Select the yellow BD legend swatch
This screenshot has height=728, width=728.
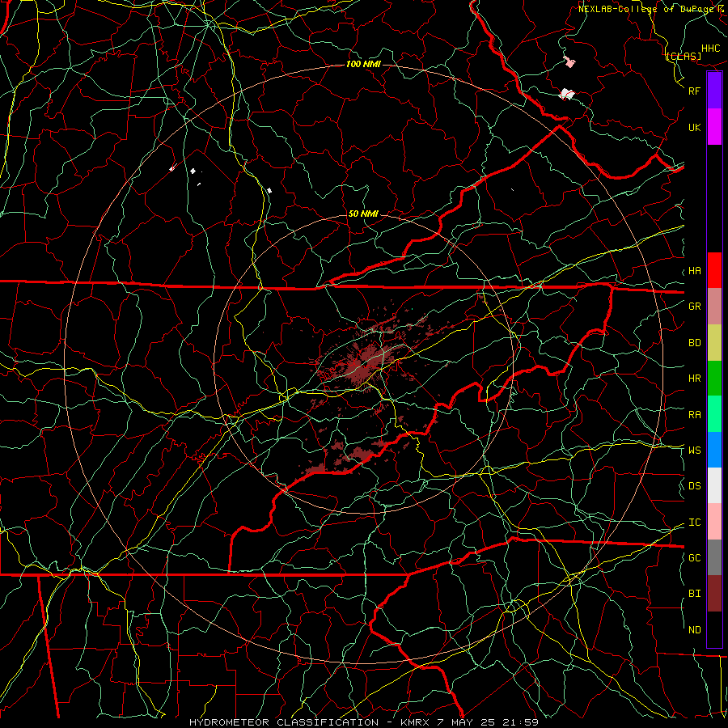[x=714, y=343]
